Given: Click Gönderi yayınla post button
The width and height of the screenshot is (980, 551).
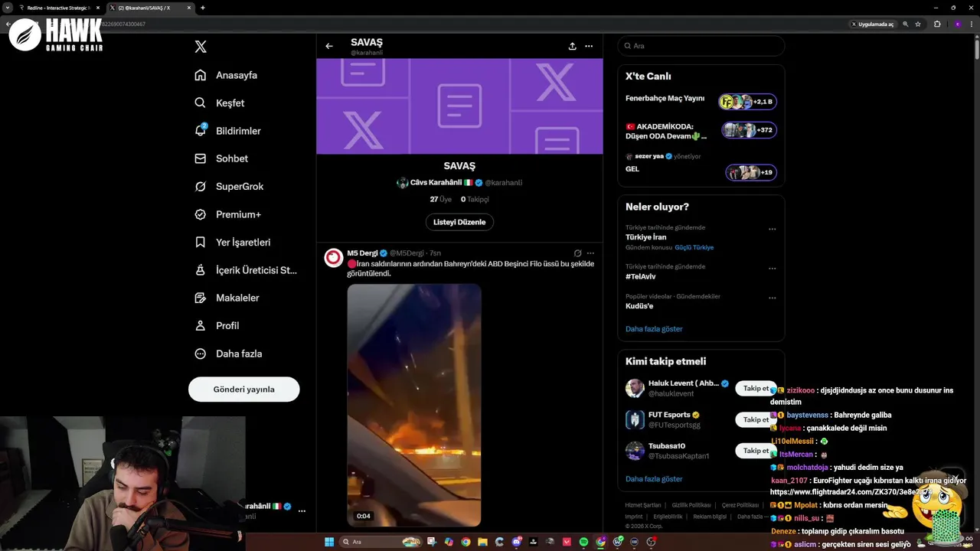Looking at the screenshot, I should (x=243, y=389).
